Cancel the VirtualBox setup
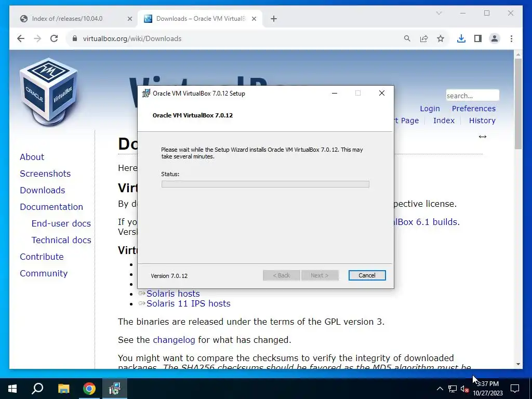The width and height of the screenshot is (532, 399). pos(367,275)
